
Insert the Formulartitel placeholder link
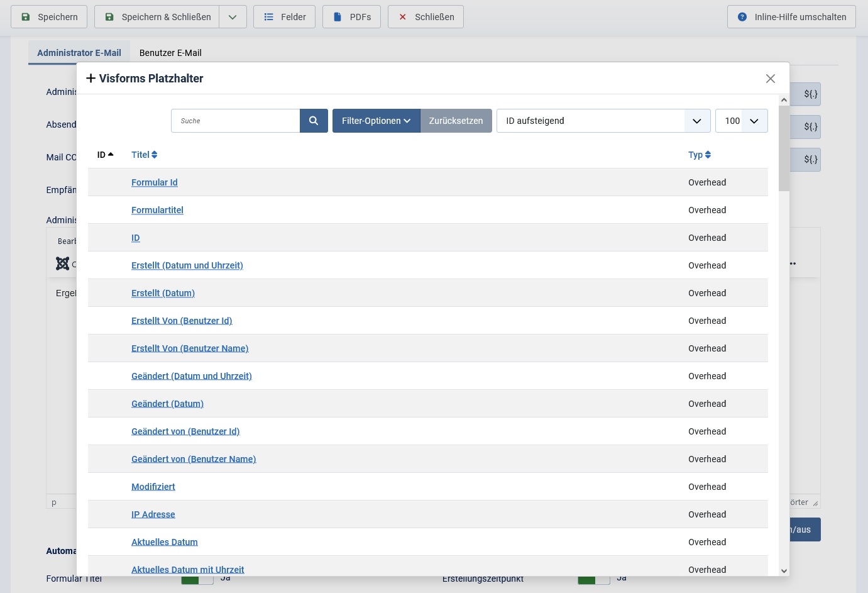pos(157,210)
